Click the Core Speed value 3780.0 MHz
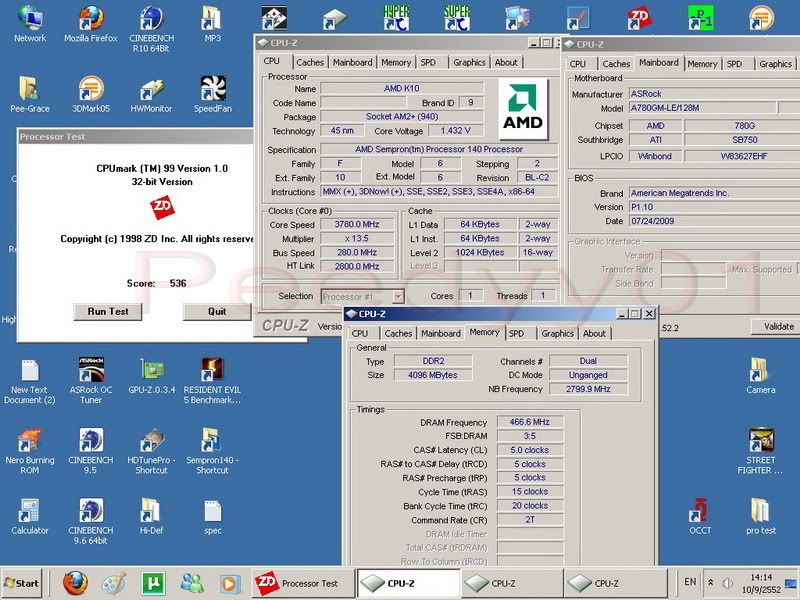This screenshot has width=800, height=600. [x=357, y=224]
